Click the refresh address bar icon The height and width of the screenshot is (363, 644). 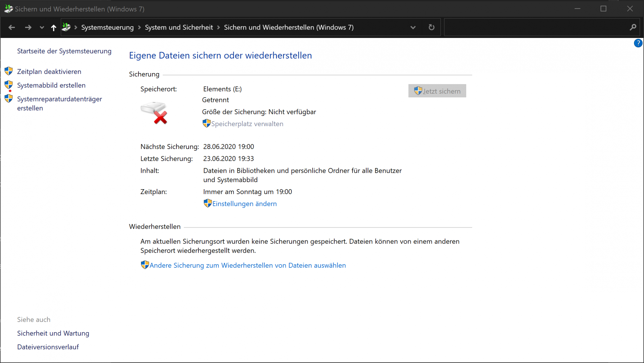(431, 27)
